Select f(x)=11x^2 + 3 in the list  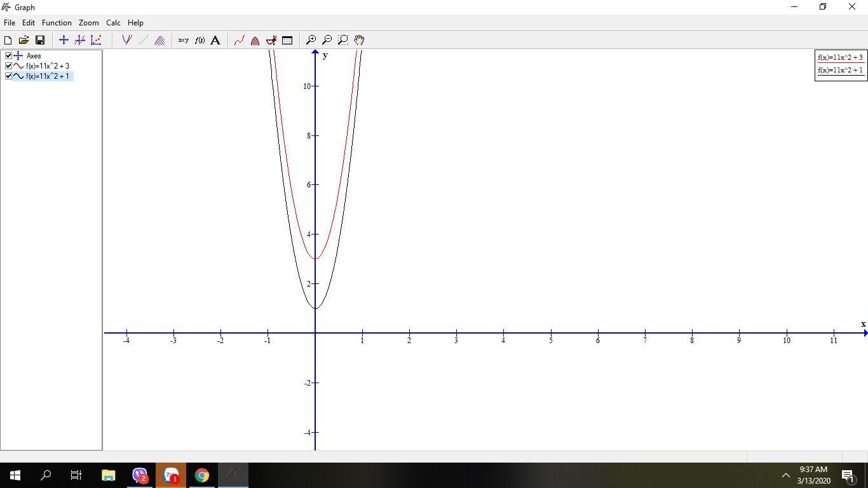48,66
